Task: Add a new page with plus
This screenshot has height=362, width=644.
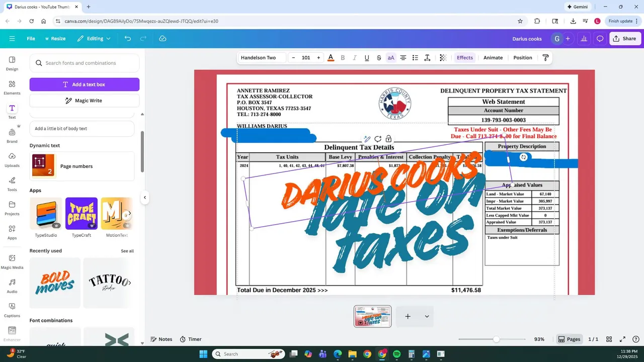Action: point(408,316)
